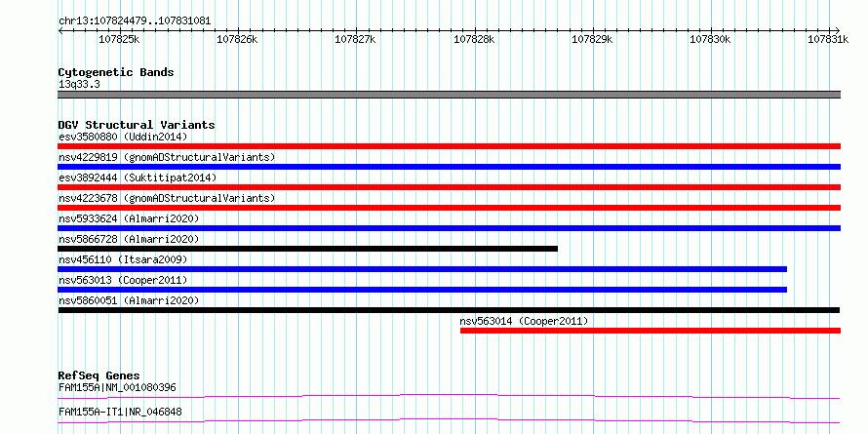Open the FAM155A-IT1|NR_046848 gene label

(120, 412)
